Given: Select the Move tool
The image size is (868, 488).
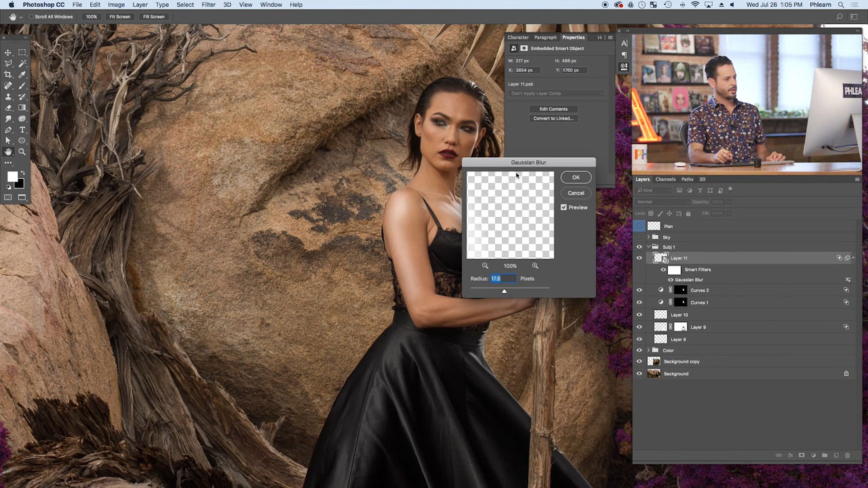Looking at the screenshot, I should pyautogui.click(x=8, y=52).
